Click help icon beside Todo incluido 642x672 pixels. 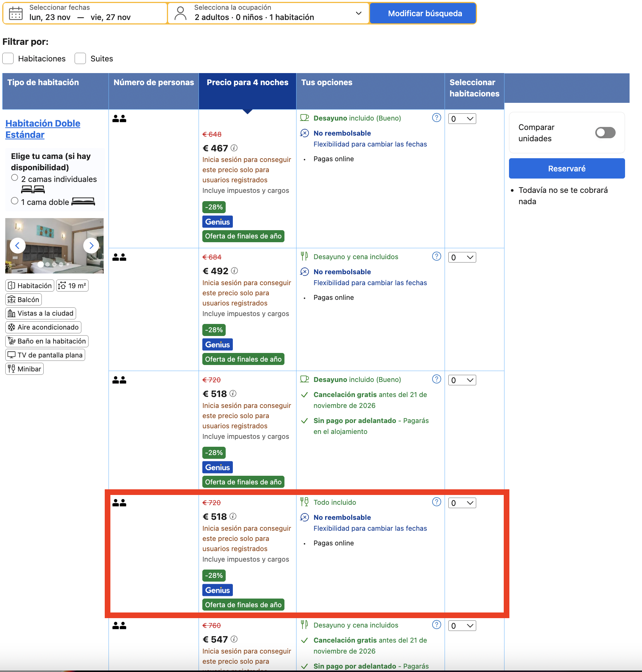pos(436,502)
